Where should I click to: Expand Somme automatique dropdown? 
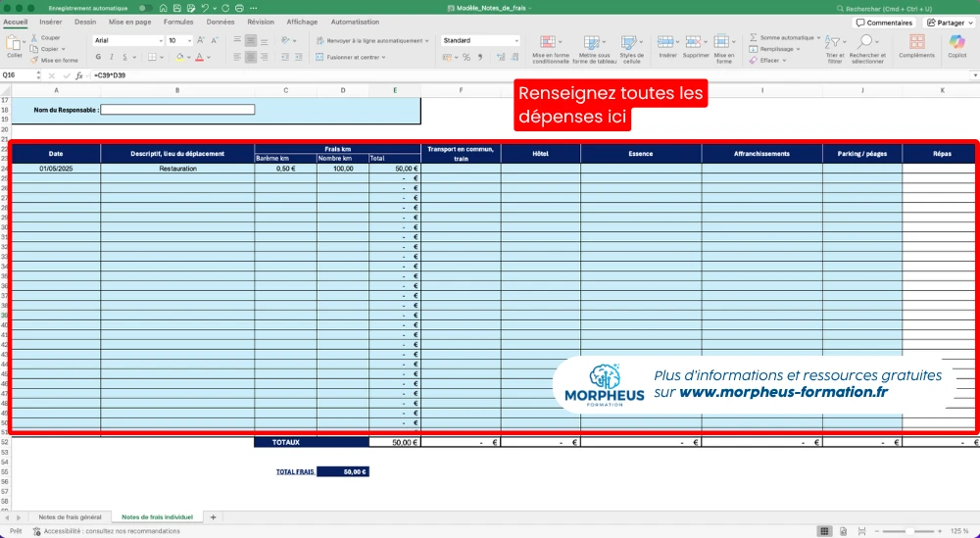(818, 37)
